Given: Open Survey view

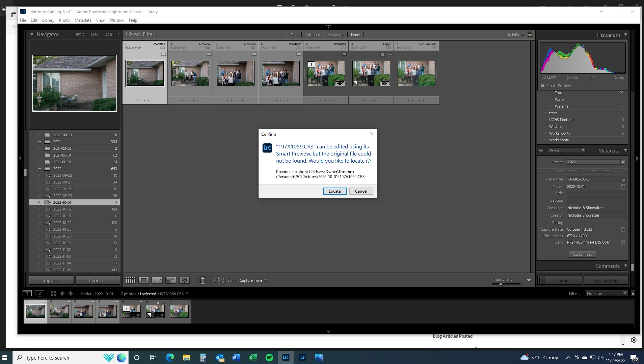Looking at the screenshot, I should (x=171, y=280).
